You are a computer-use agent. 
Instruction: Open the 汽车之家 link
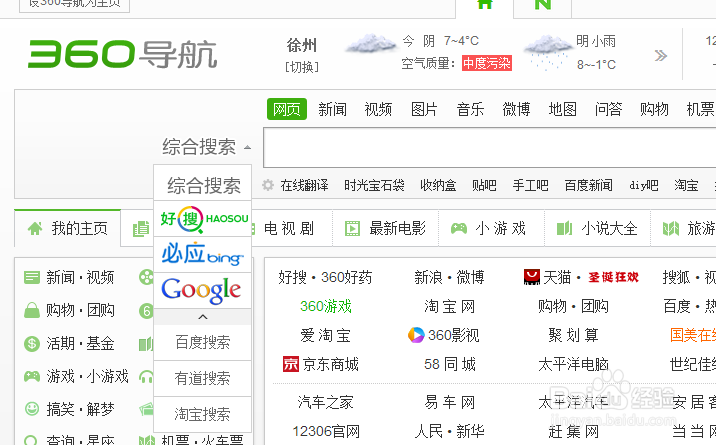(x=326, y=402)
